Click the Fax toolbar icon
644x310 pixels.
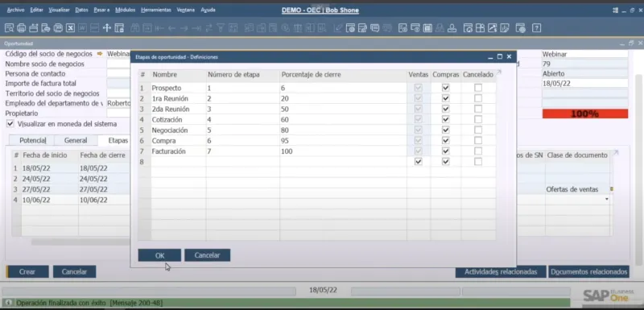tap(58, 28)
